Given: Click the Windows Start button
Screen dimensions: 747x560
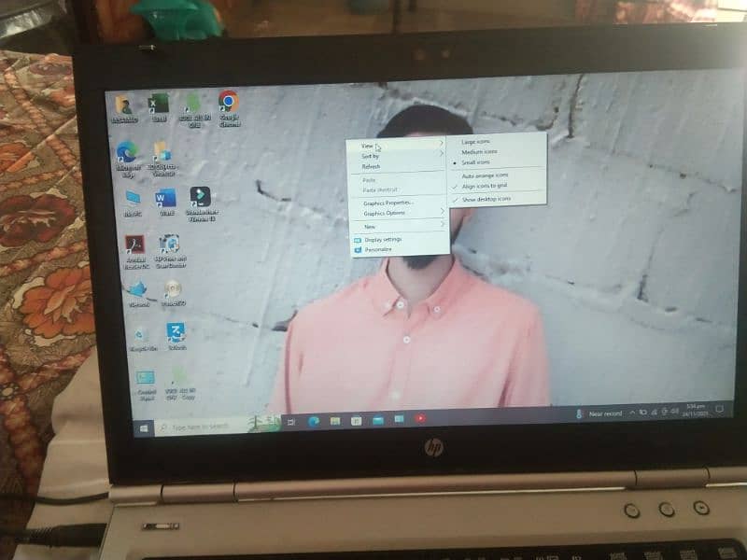Looking at the screenshot, I should point(145,427).
